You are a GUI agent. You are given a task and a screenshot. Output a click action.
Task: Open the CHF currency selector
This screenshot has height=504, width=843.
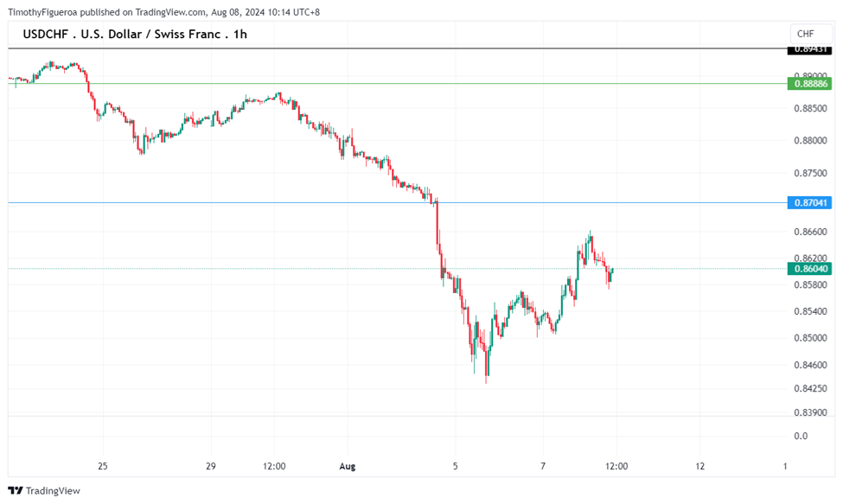(x=805, y=35)
